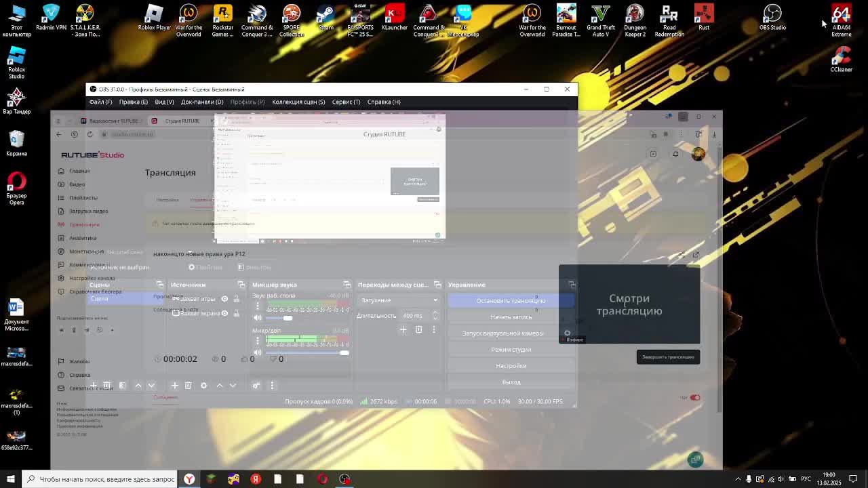Go back in the RUTUBE browser window
The height and width of the screenshot is (488, 868).
click(58, 134)
